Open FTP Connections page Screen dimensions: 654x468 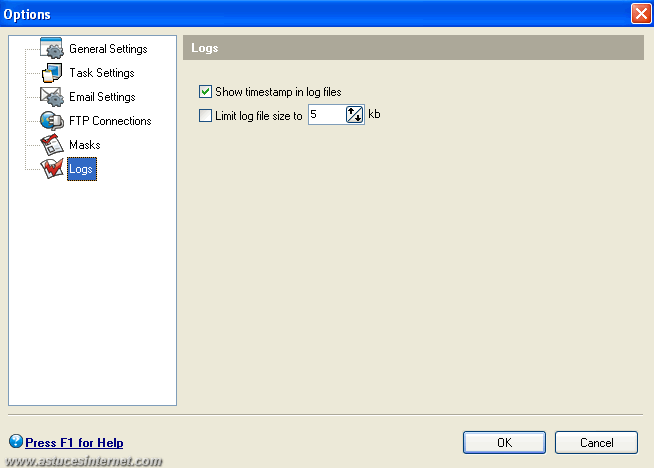pos(110,121)
